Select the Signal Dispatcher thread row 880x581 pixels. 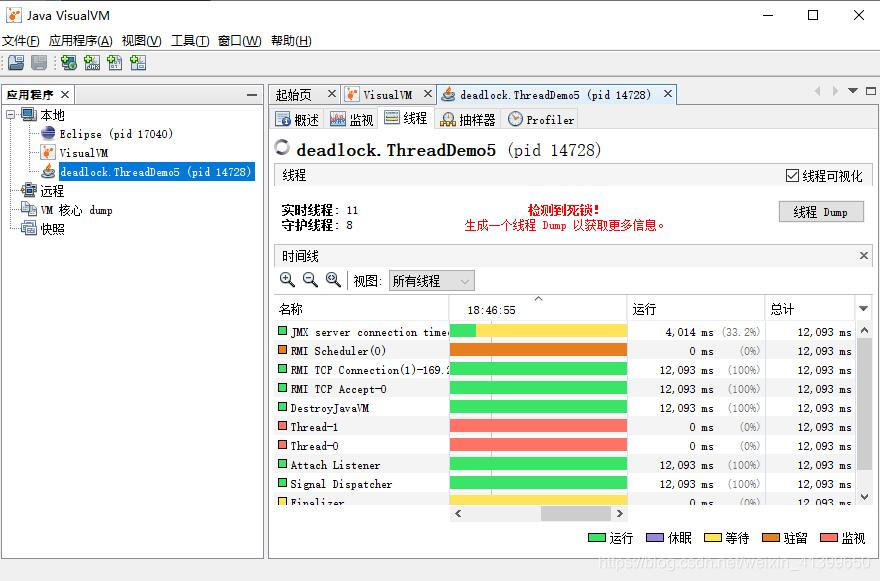point(565,484)
